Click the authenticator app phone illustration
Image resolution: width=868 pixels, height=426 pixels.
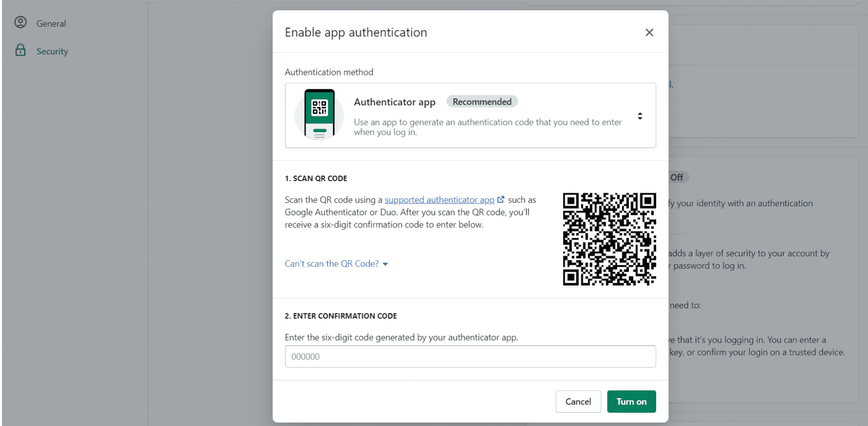point(319,114)
